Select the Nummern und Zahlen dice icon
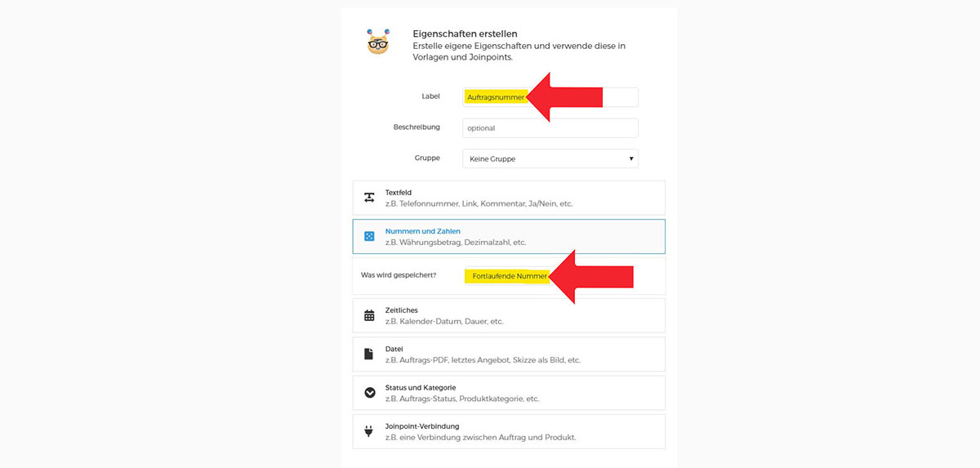The height and width of the screenshot is (468, 980). [x=369, y=236]
